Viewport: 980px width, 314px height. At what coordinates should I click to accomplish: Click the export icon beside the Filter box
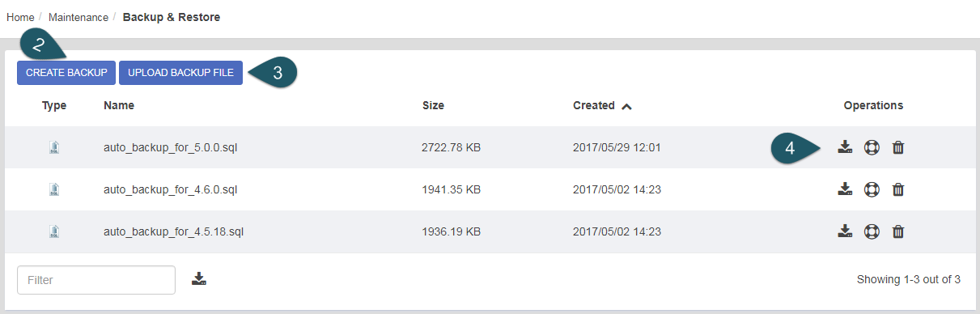point(199,279)
